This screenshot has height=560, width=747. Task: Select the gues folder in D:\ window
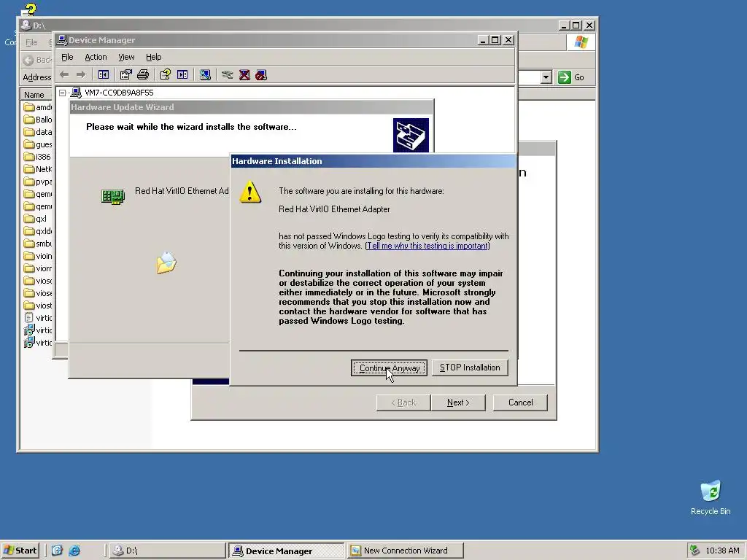click(x=38, y=144)
